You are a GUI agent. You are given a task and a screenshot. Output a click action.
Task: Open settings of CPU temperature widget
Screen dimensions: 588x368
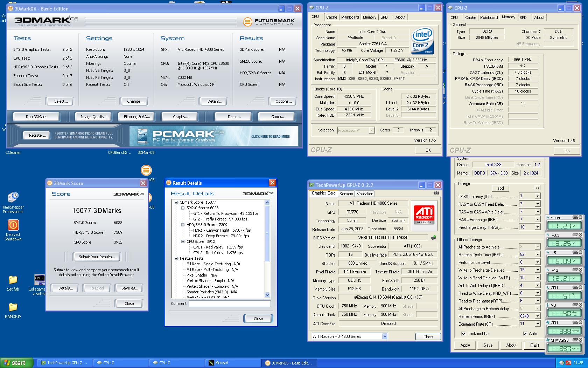[x=575, y=287]
